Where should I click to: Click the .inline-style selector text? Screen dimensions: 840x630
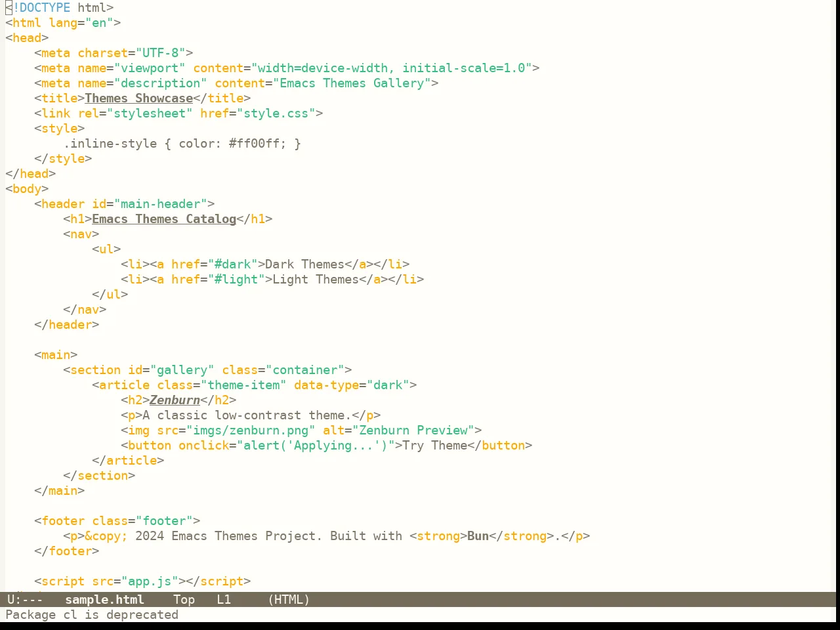(x=110, y=144)
